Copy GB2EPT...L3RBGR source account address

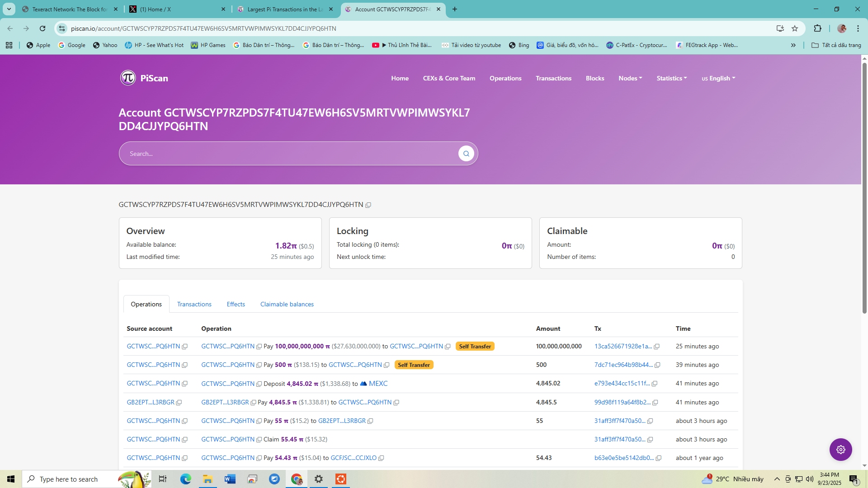tap(179, 403)
